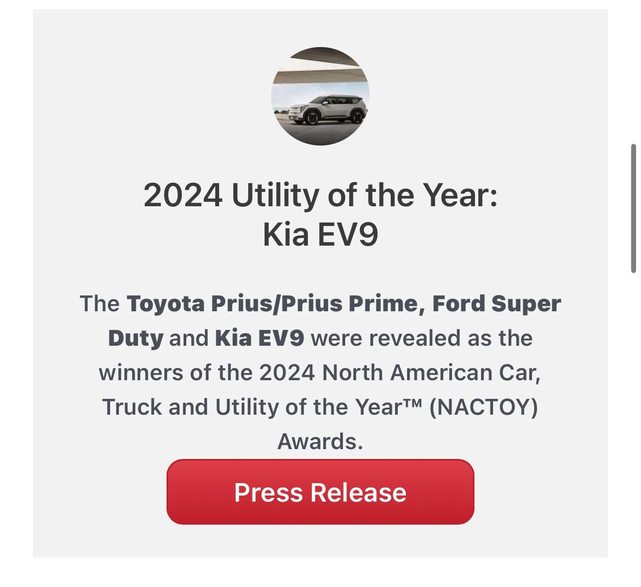The image size is (641, 587).
Task: Click the words "were revealed as the"
Action: click(x=422, y=338)
